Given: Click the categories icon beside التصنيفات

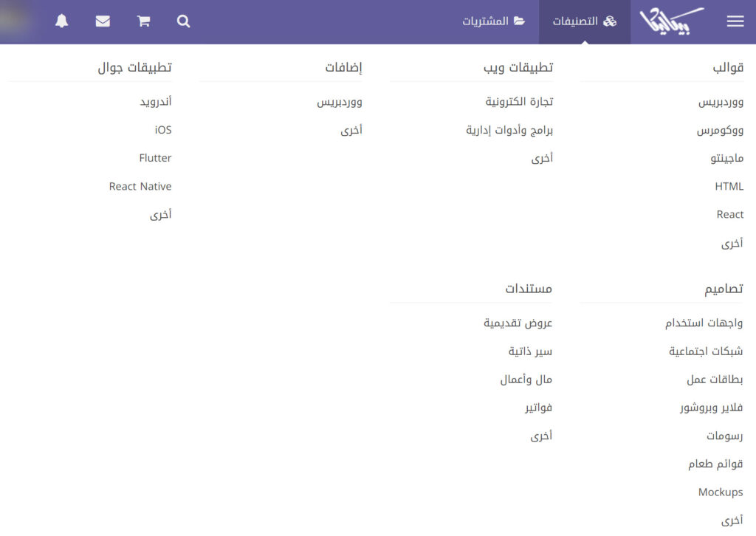Looking at the screenshot, I should (x=610, y=21).
